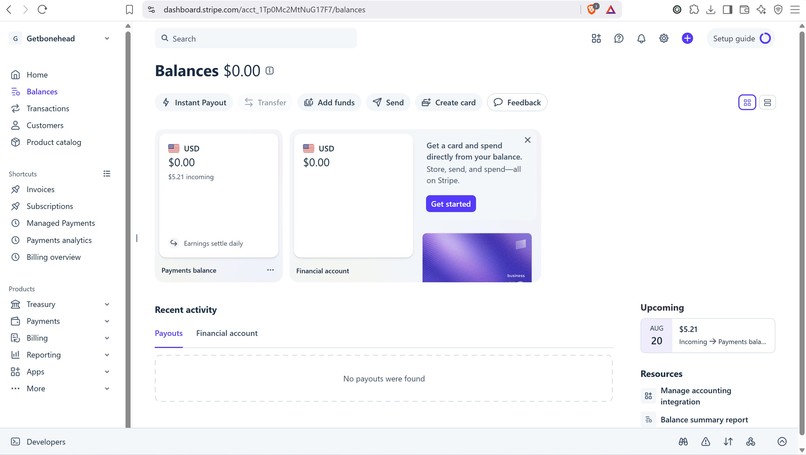Open Developers panel at bottom
This screenshot has width=806, height=455.
tap(38, 442)
